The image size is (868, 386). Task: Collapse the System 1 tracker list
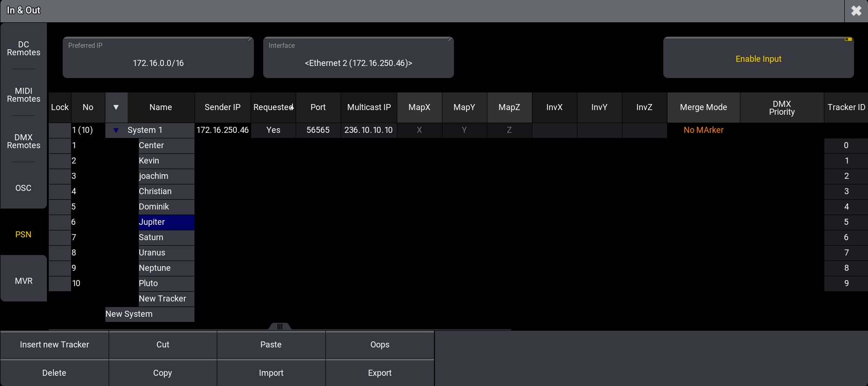click(116, 131)
